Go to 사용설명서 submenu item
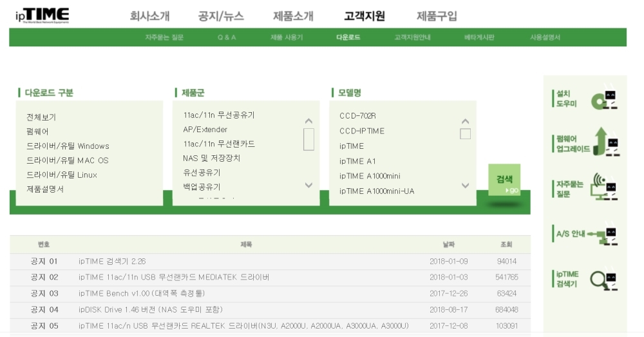Screen dimensions: 644x337 (x=545, y=37)
